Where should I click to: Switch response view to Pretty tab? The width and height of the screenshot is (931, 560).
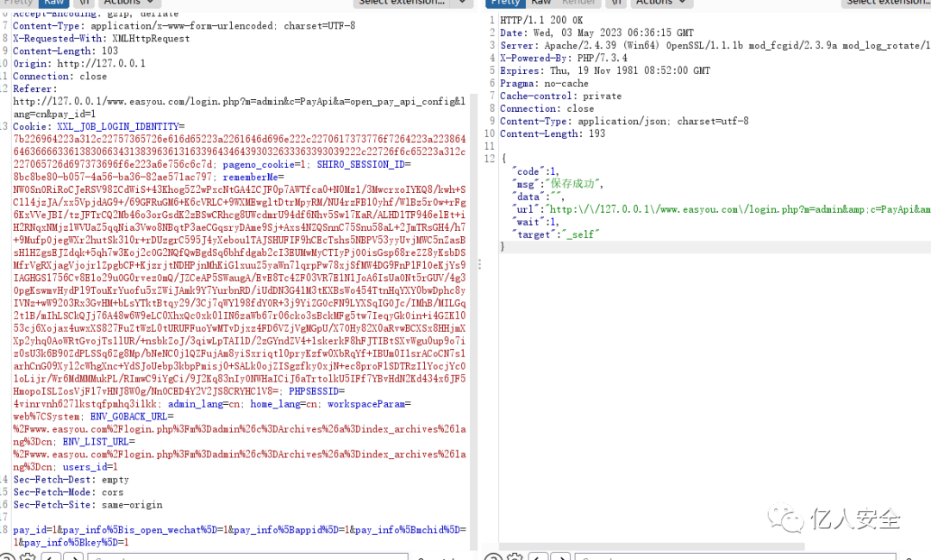[x=505, y=3]
